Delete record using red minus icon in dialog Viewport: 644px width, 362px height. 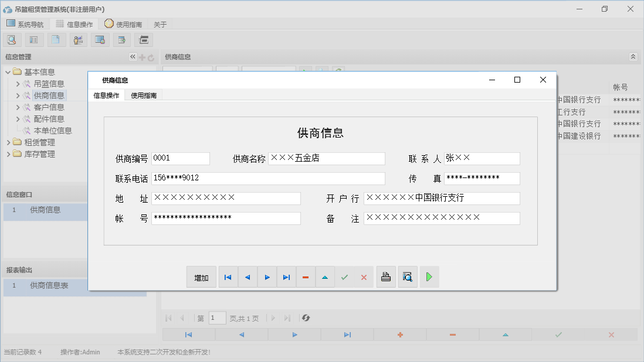[x=306, y=277]
